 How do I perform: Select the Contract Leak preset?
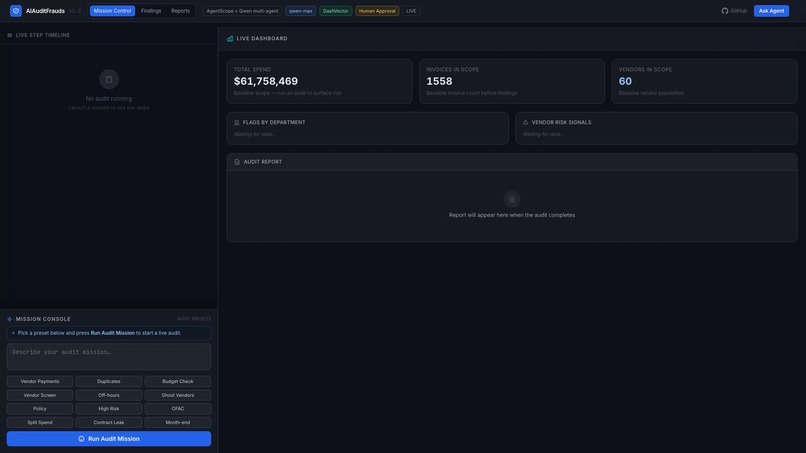pos(109,423)
